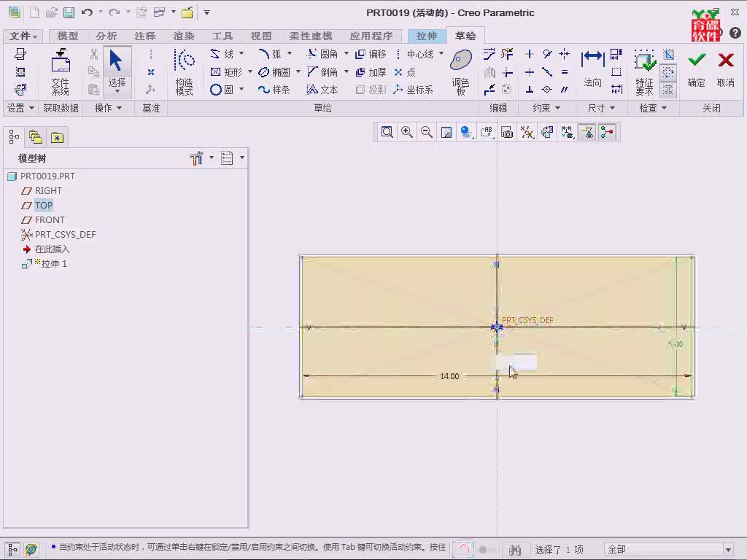Click the Save icon in quick access toolbar
Screen dimensions: 747x560
[69, 12]
